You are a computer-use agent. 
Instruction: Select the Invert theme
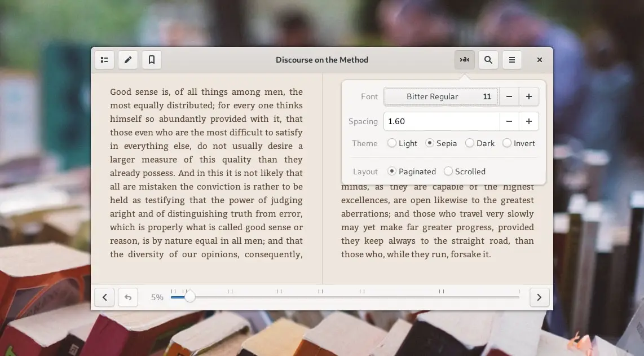[x=519, y=143]
